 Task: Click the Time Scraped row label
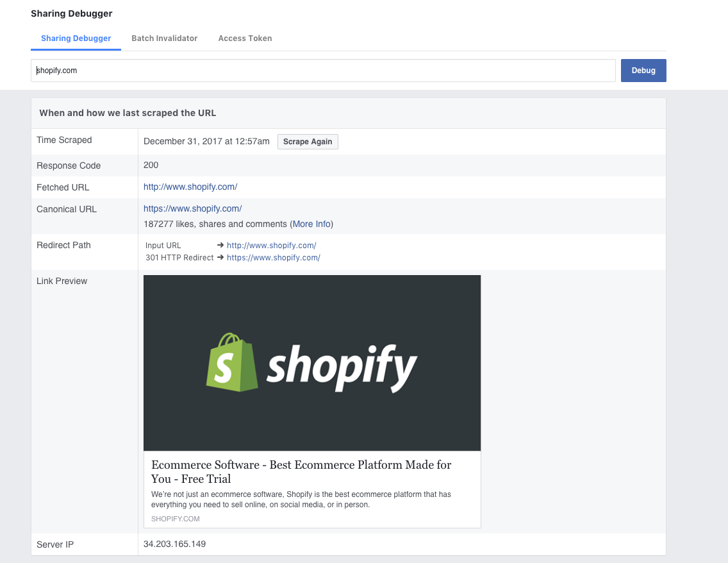click(64, 140)
